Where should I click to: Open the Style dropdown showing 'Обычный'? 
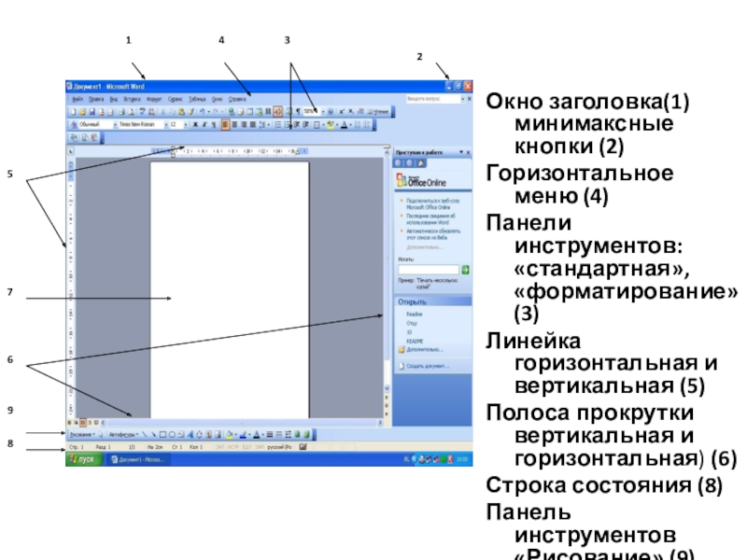point(115,124)
